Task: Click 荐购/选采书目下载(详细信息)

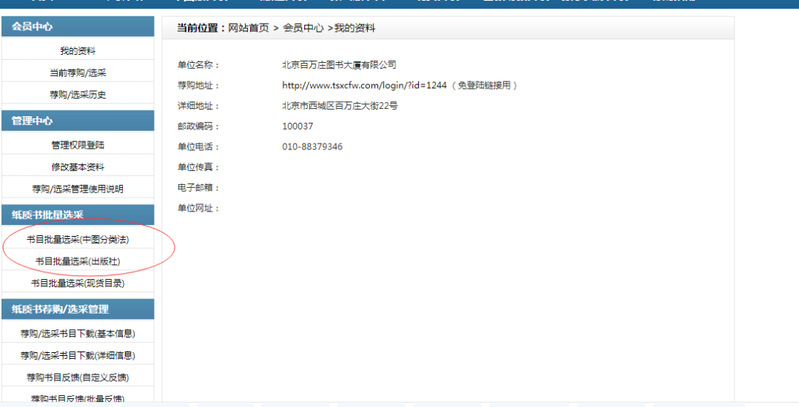Action: pos(77,355)
